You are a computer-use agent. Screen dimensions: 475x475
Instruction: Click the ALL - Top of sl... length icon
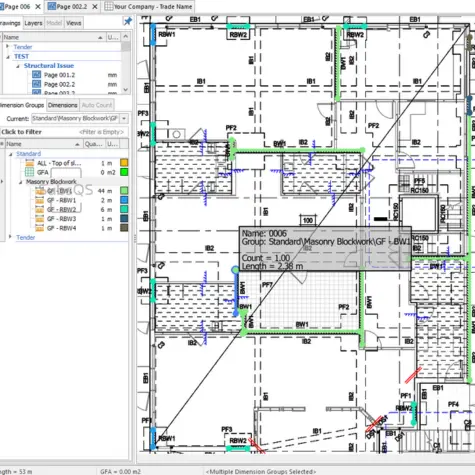tap(30, 163)
